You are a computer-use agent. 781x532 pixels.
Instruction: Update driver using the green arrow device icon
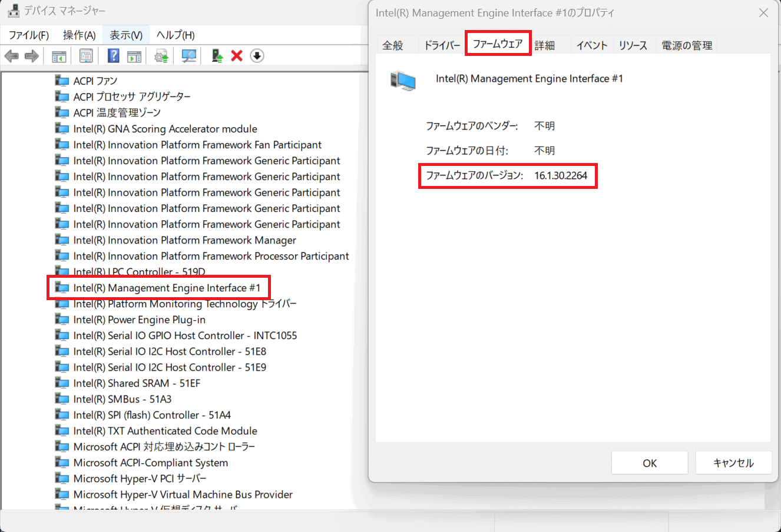(217, 56)
